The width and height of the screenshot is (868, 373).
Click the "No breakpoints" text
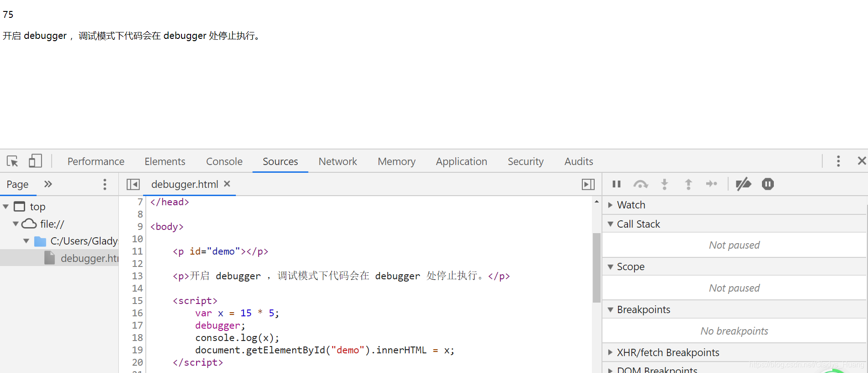click(x=734, y=331)
